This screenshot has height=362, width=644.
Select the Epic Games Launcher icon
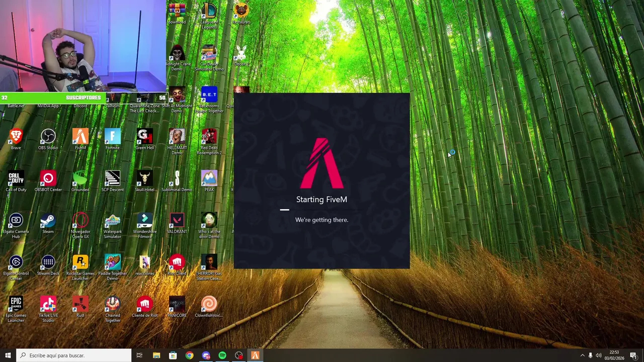coord(16,309)
